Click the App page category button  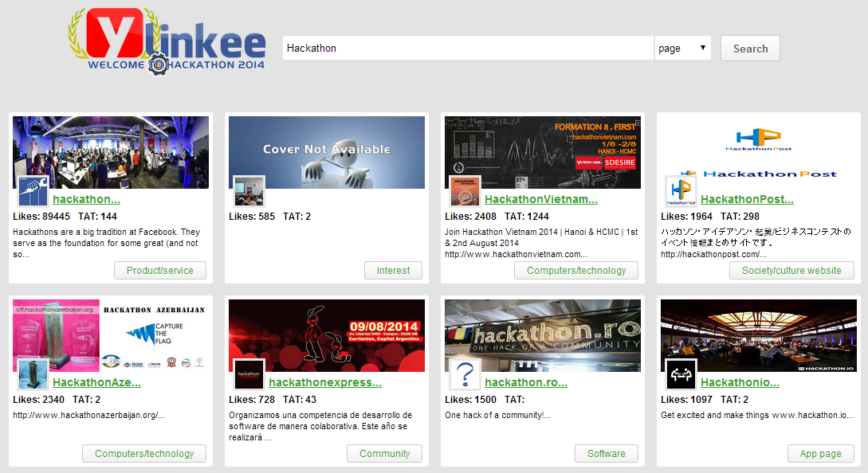click(x=820, y=454)
